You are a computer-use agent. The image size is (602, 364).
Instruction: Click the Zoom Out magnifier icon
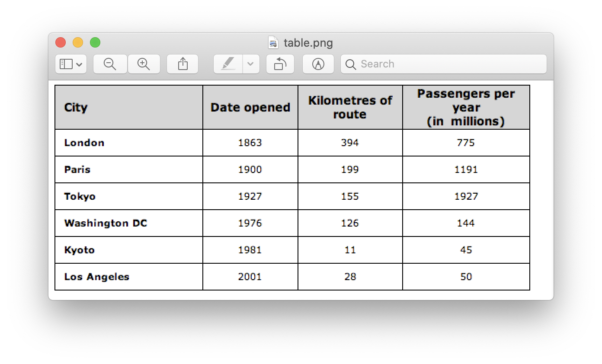click(x=110, y=64)
